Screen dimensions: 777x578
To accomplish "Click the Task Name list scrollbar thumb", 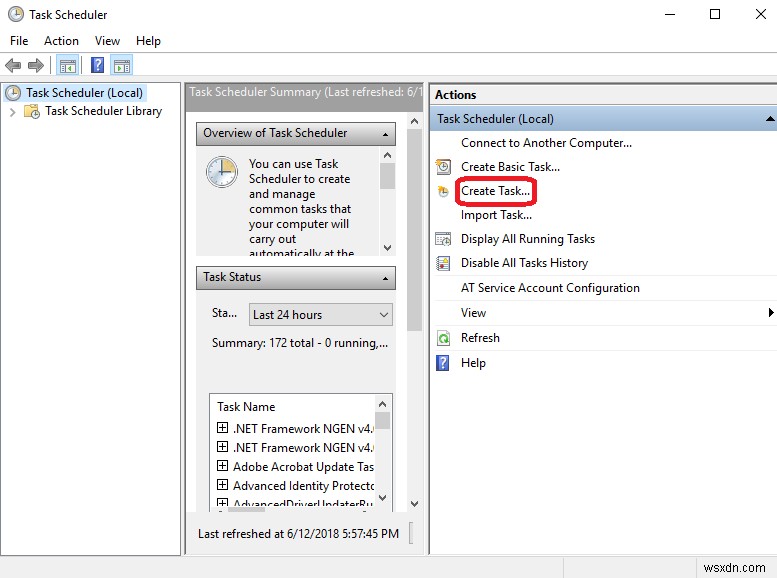I will click(x=382, y=420).
